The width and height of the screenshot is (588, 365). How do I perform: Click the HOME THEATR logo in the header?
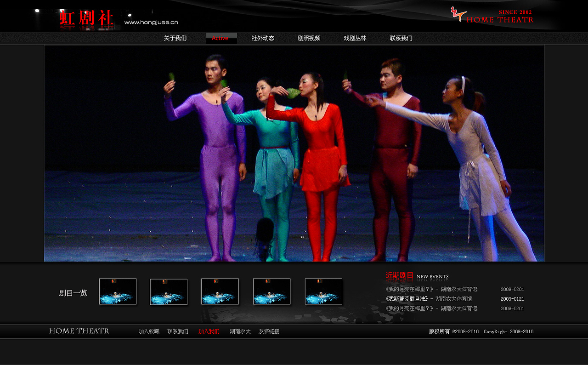[492, 15]
